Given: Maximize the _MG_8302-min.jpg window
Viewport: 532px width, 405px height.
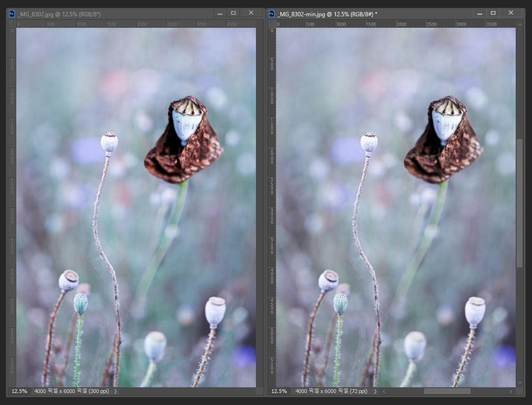Looking at the screenshot, I should [493, 13].
